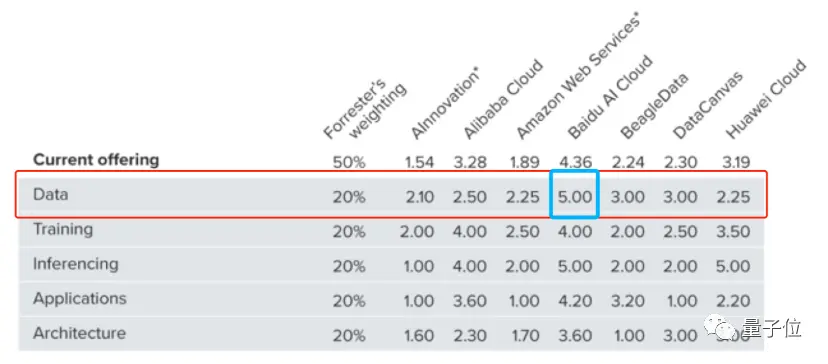Click the Forrester's weighting column header
Screen dimensions: 828x364
pos(364,110)
